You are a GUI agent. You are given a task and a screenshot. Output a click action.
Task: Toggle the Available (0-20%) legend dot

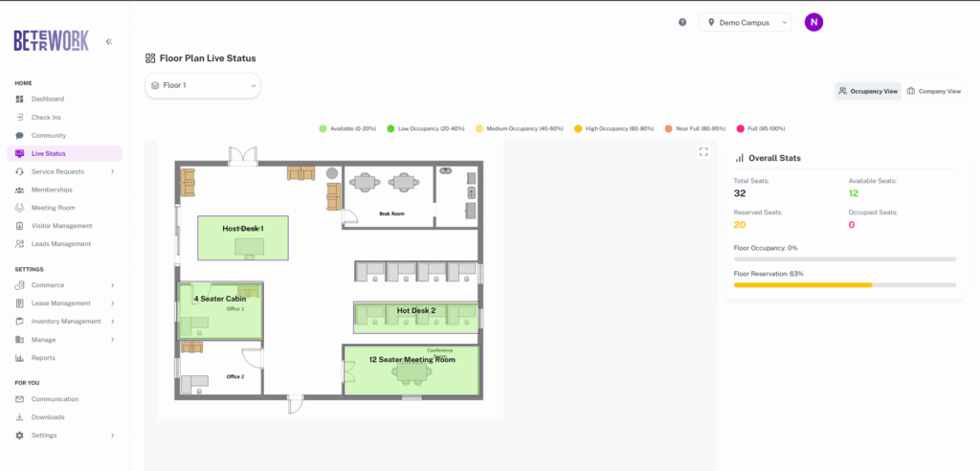tap(323, 128)
